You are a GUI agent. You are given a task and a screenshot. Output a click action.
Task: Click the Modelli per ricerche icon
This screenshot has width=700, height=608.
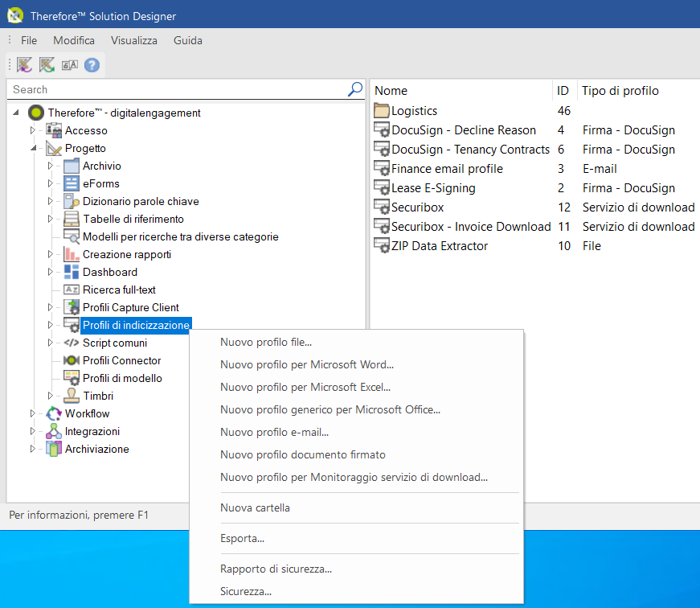(x=72, y=236)
